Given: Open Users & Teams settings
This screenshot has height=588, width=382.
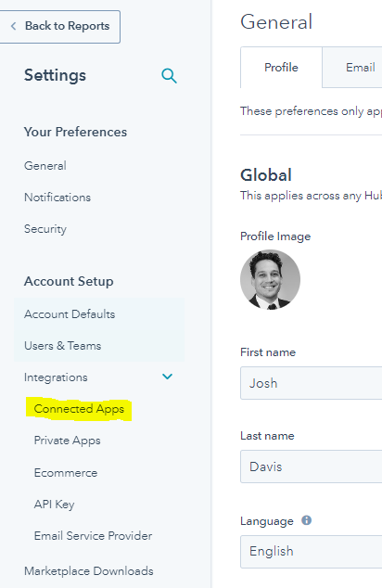Looking at the screenshot, I should [63, 345].
